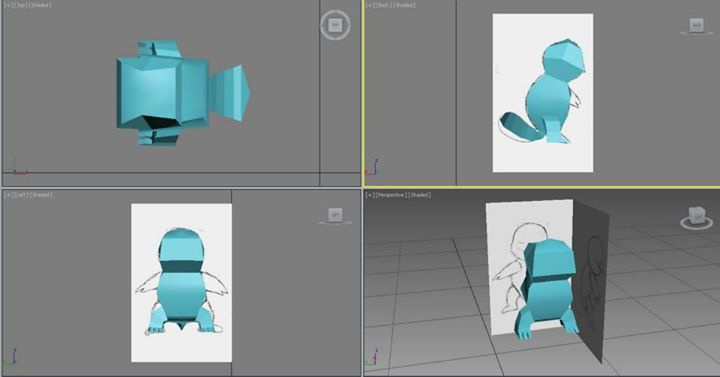
Task: Click the ViewCube in the Back viewport
Action: pos(697,26)
